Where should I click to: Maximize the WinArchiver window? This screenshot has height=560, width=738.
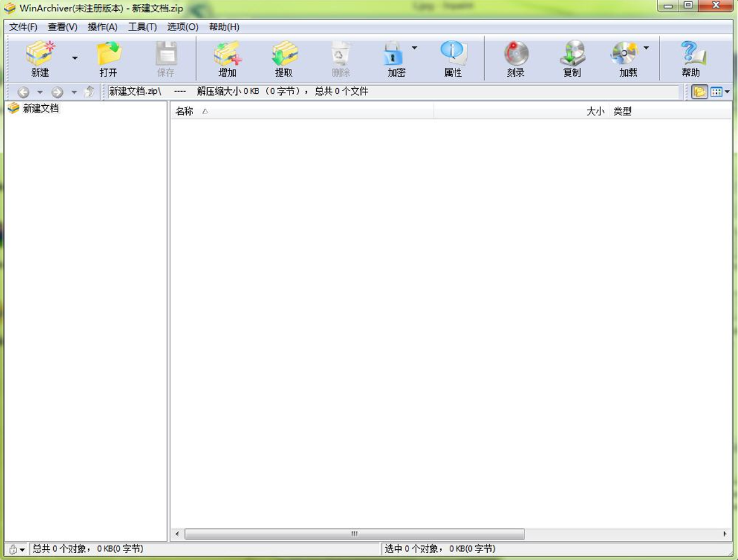coord(688,6)
